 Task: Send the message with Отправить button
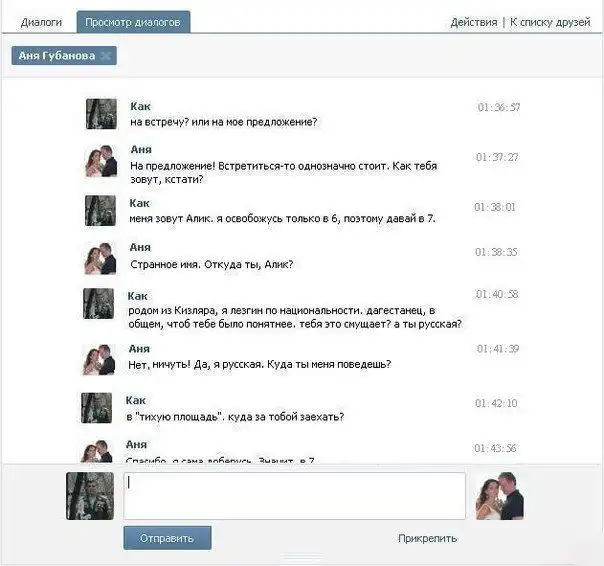(167, 538)
